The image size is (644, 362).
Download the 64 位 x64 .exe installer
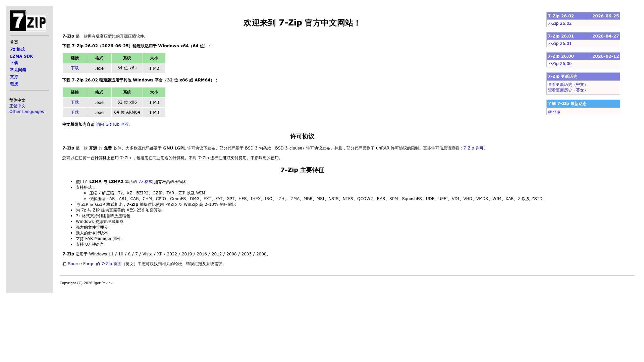click(75, 68)
